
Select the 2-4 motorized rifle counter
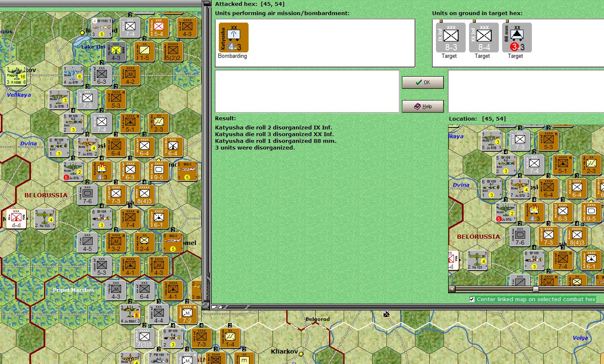click(x=145, y=243)
